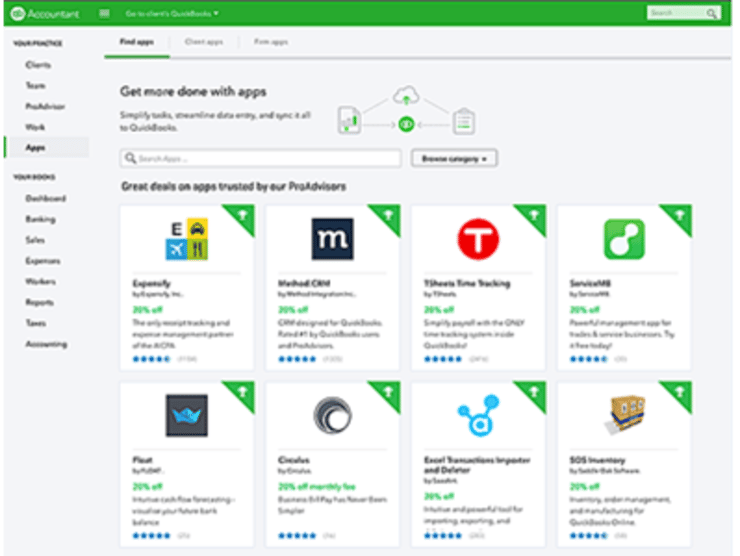Open Dashboard in the sidebar
This screenshot has height=556, width=740.
point(45,198)
